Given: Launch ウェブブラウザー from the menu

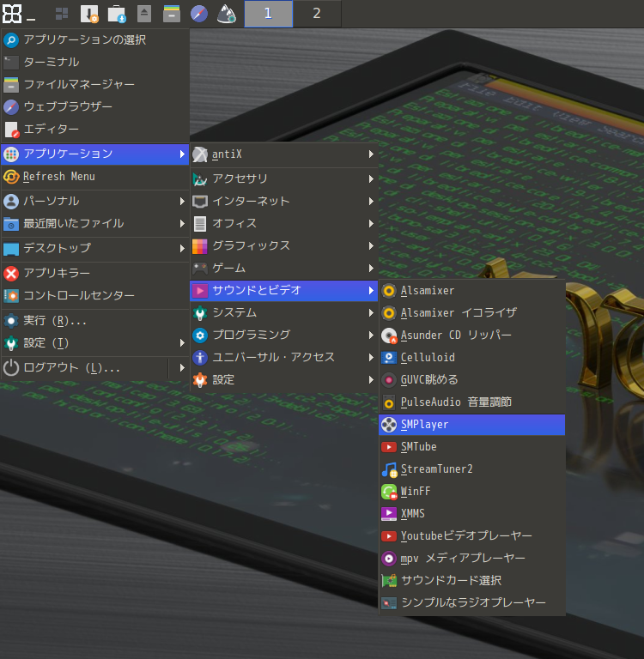Looking at the screenshot, I should [x=94, y=106].
